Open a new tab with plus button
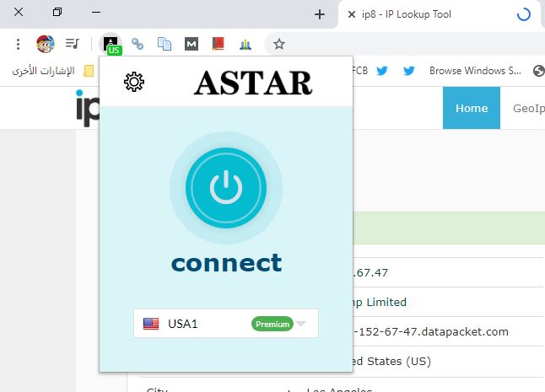 (x=320, y=14)
